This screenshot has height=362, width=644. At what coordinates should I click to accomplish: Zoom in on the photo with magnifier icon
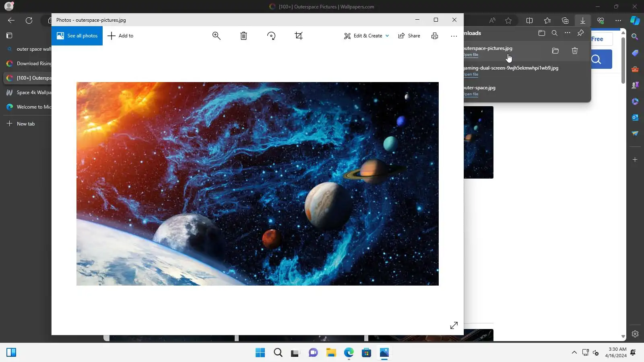217,36
